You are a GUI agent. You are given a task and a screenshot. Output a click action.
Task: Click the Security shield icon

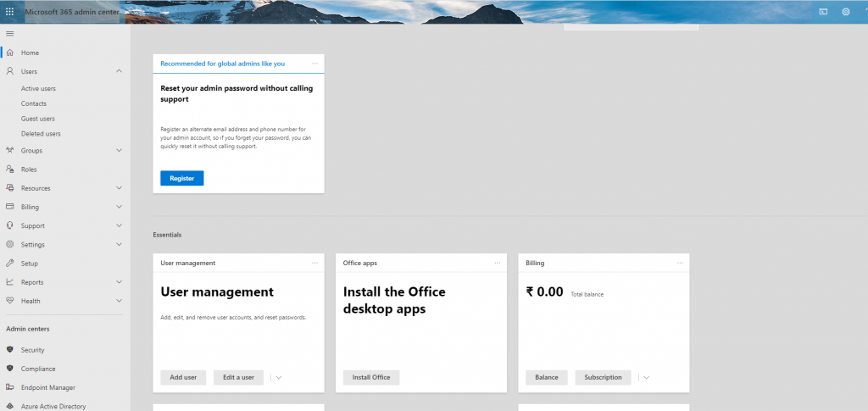pos(9,350)
